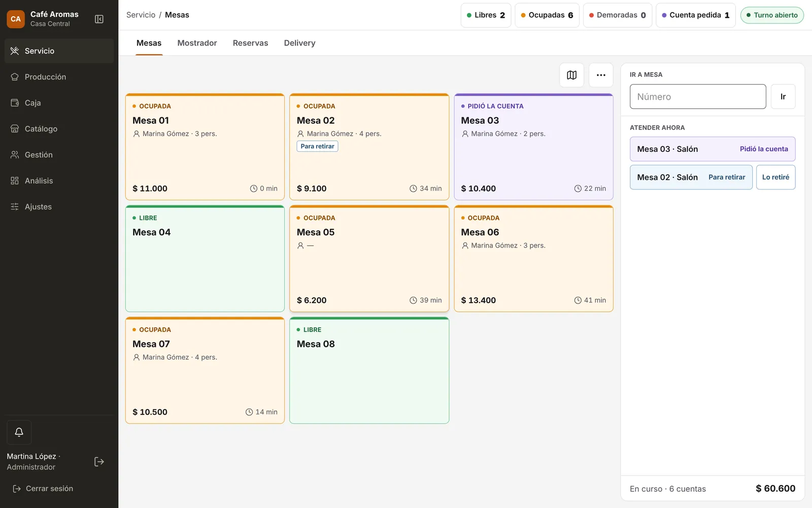Screen dimensions: 812x508
Task: Filter by Cuenta pedida tables
Action: (x=695, y=15)
